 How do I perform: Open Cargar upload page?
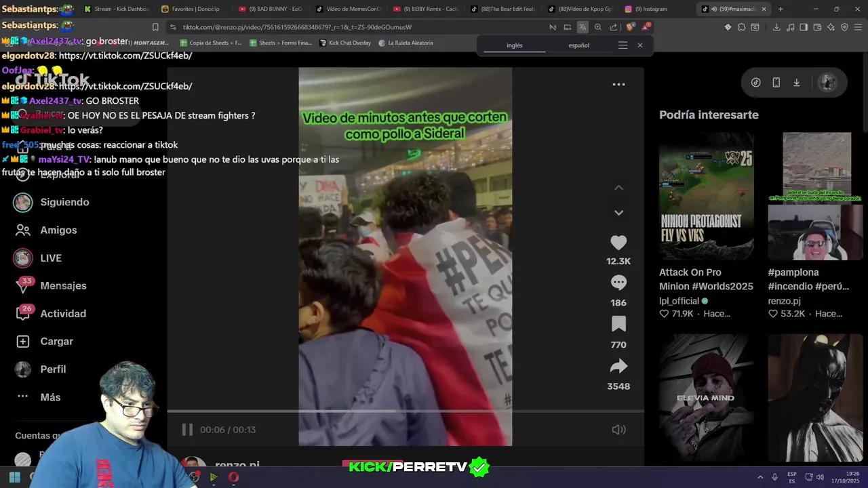[56, 341]
